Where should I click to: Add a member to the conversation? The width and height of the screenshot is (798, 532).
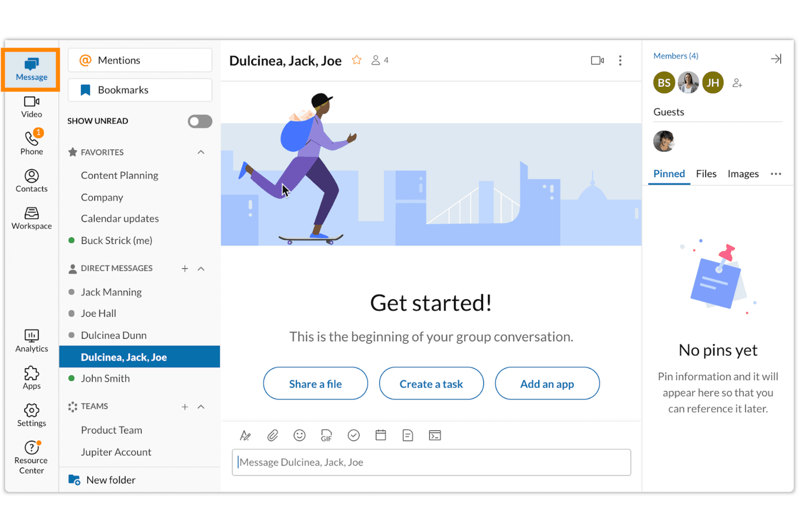coord(737,83)
